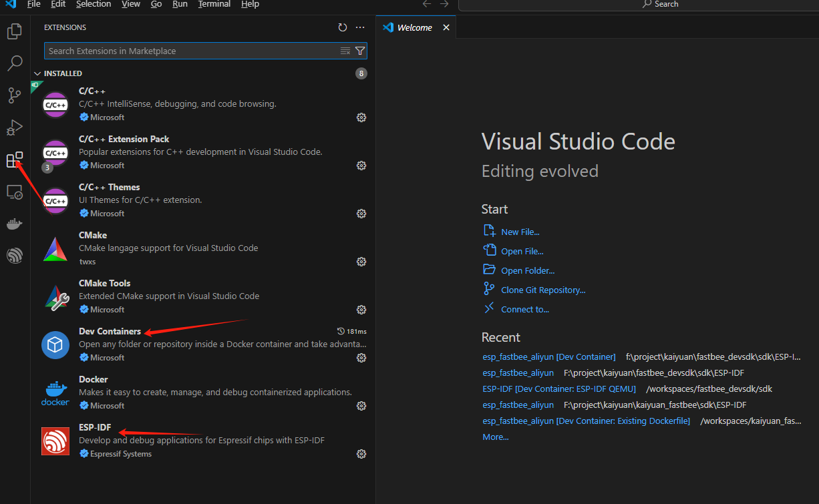Select the Welcome tab
The image size is (819, 504).
(x=414, y=27)
